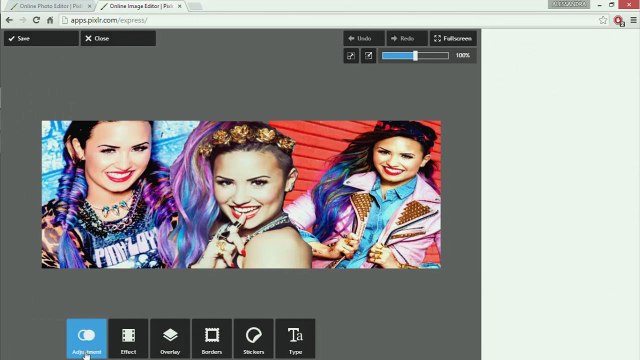This screenshot has width=640, height=360.
Task: Close the Online Photo Editor tab
Action: (x=89, y=6)
